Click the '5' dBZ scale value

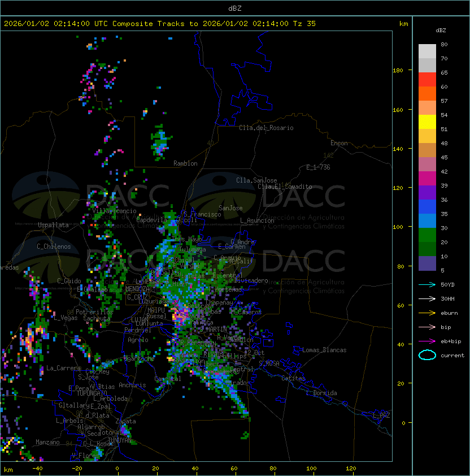pos(442,270)
